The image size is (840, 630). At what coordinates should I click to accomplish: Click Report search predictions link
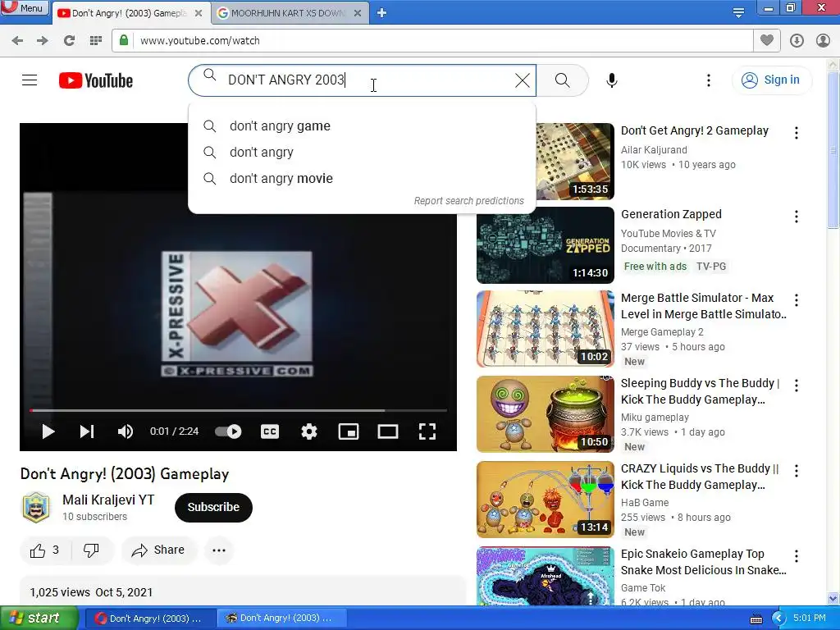click(468, 201)
